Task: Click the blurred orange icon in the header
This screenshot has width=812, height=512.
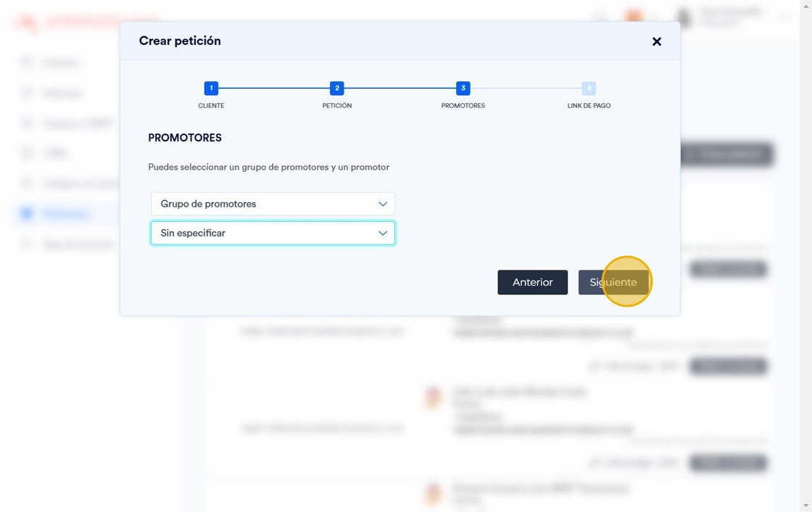Action: point(634,17)
